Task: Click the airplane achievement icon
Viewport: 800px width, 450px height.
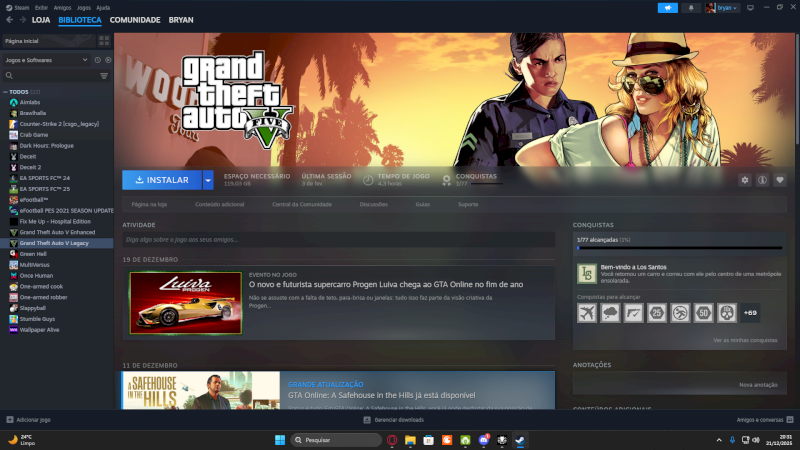Action: tap(587, 313)
